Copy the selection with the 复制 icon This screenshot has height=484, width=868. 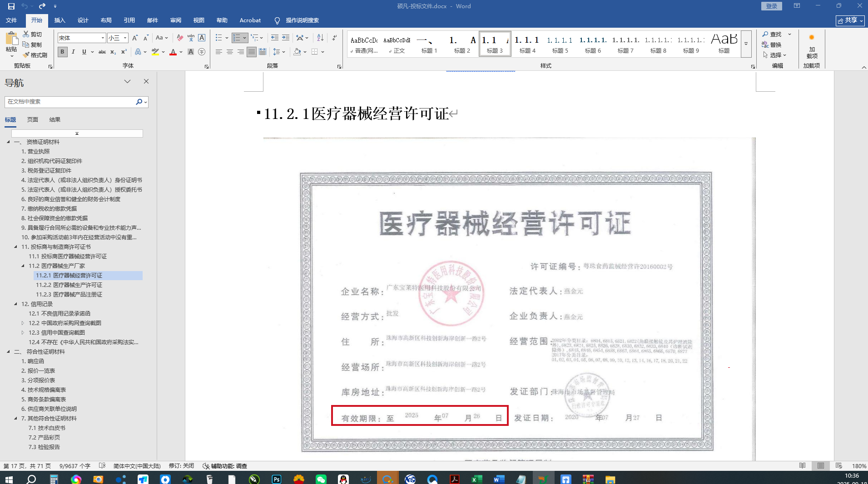tap(32, 44)
